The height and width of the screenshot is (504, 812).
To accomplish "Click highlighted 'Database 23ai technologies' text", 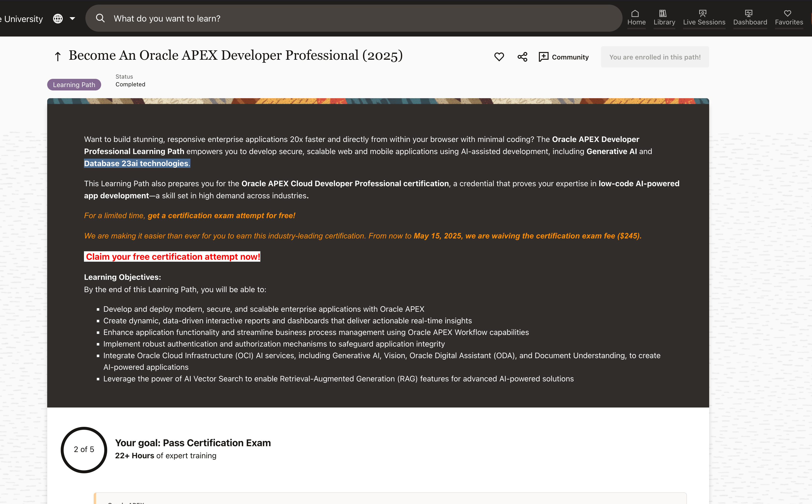I will 137,163.
